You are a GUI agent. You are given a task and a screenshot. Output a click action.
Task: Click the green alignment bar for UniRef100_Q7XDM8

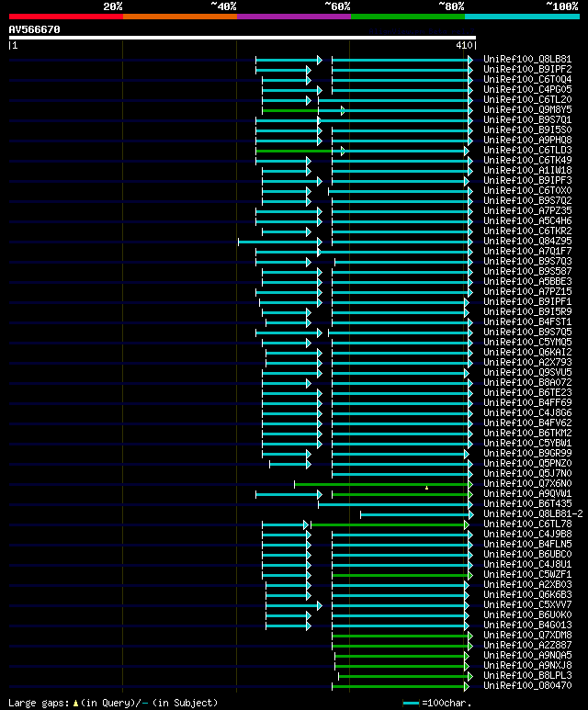[x=402, y=636]
